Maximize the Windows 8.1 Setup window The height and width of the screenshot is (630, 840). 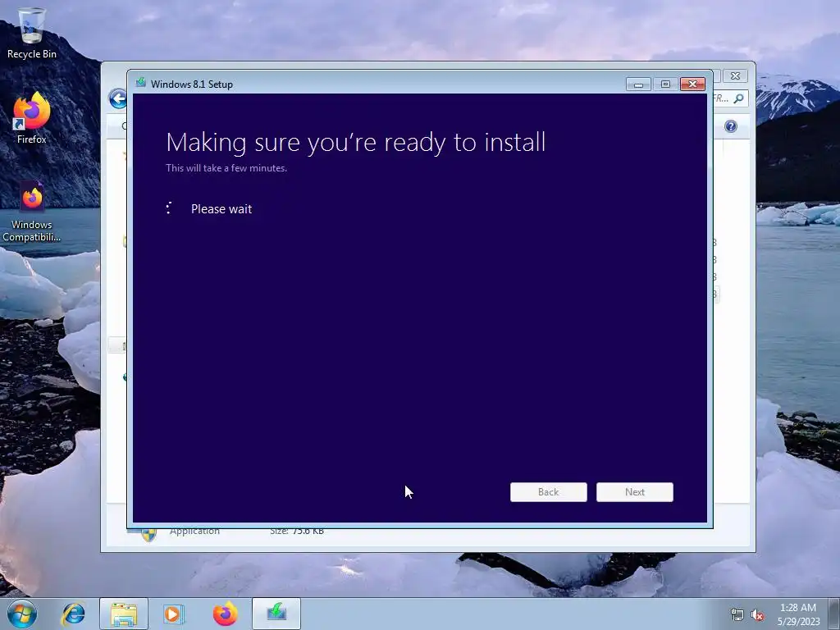pos(665,84)
